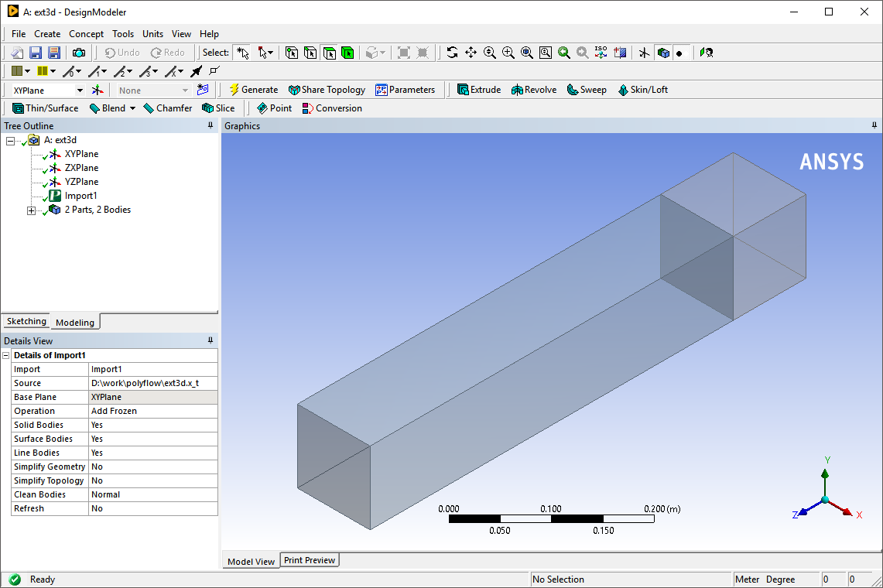Image resolution: width=883 pixels, height=588 pixels.
Task: Click the Chamfer tool
Action: point(168,108)
